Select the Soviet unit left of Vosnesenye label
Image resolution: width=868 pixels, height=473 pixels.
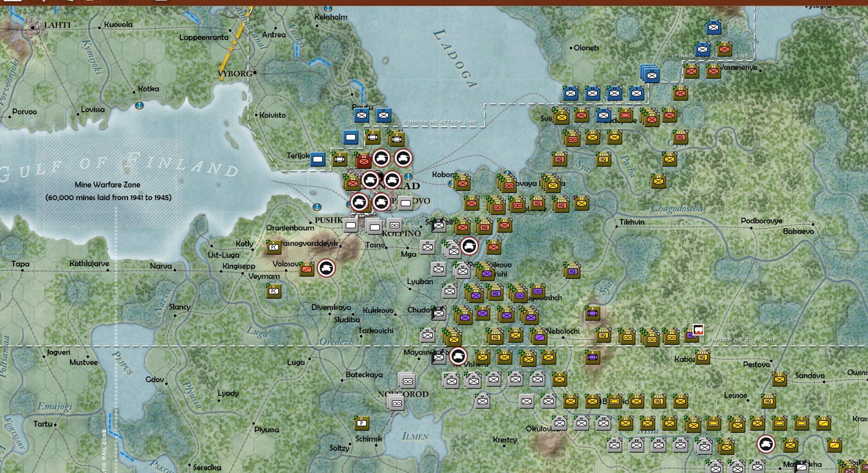click(x=714, y=71)
